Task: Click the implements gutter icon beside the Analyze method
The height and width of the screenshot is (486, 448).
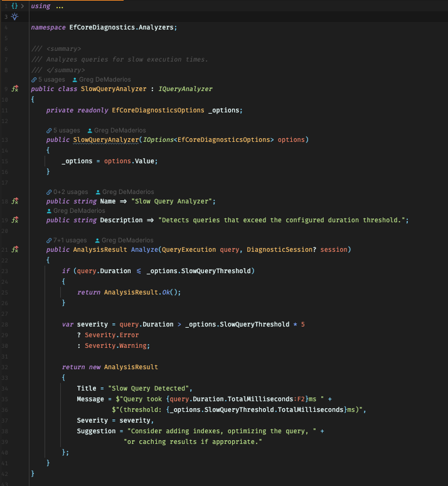Action: [x=15, y=249]
